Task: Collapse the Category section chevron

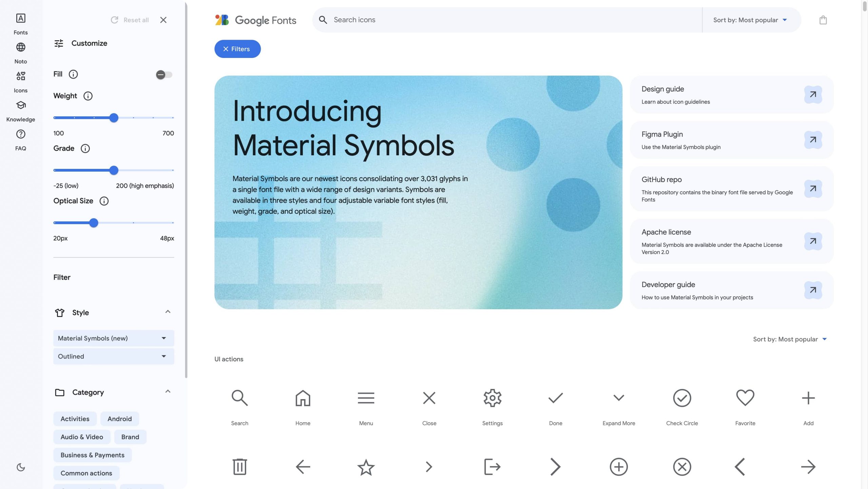Action: (167, 392)
